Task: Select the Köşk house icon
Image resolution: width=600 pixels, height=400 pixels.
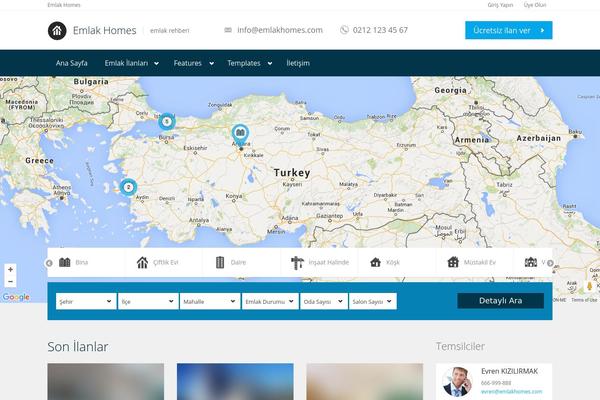Action: pyautogui.click(x=375, y=262)
